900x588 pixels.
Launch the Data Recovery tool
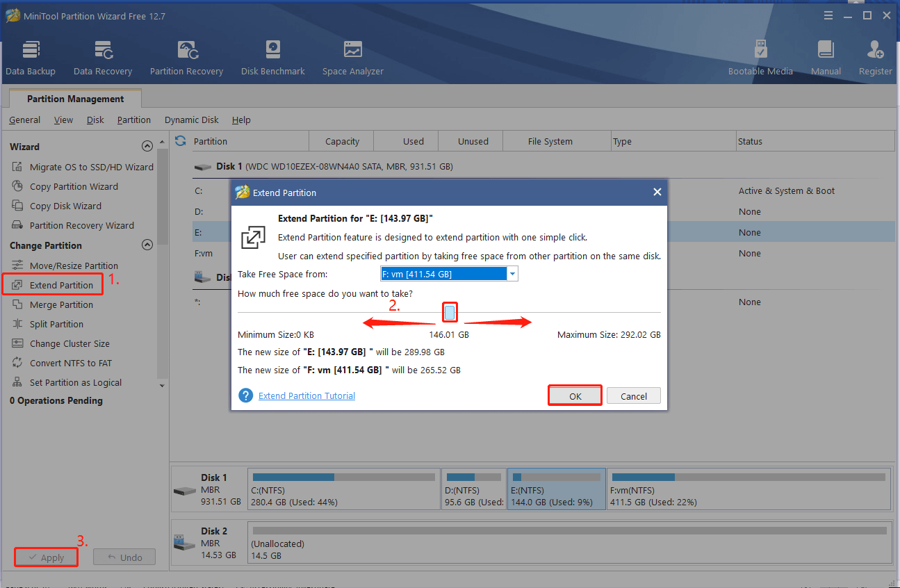tap(103, 58)
